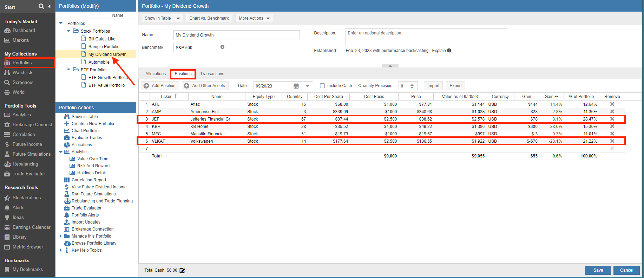The width and height of the screenshot is (644, 278).
Task: Remove the VLKAF position with its X icon
Action: coord(612,141)
